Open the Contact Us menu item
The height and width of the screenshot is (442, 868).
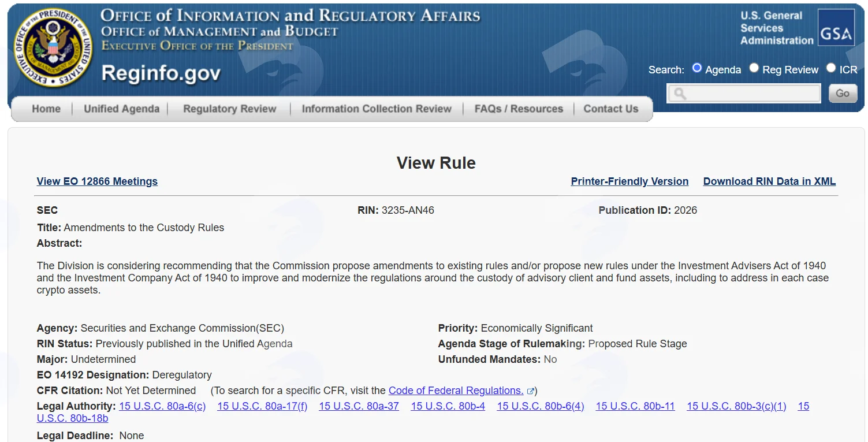point(611,109)
